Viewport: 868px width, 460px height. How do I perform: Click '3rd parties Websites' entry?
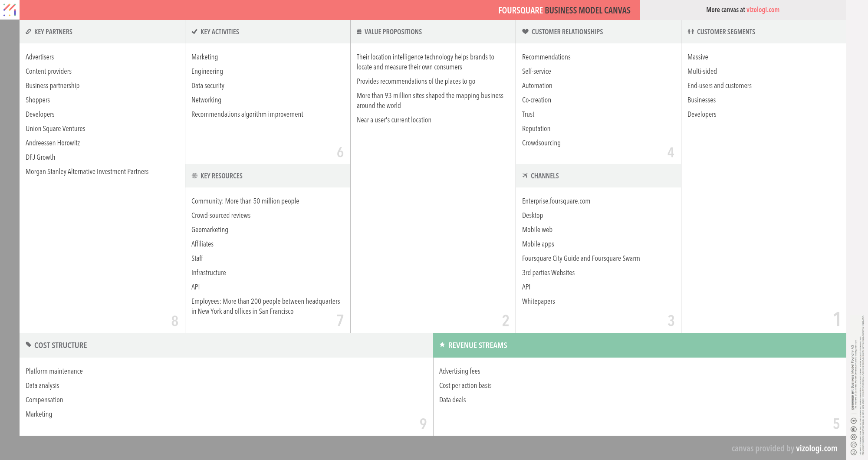[x=548, y=273]
